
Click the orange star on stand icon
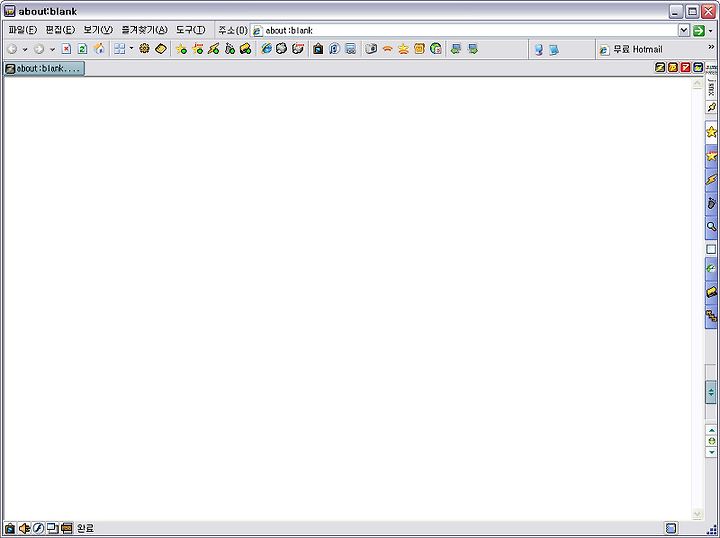403,49
